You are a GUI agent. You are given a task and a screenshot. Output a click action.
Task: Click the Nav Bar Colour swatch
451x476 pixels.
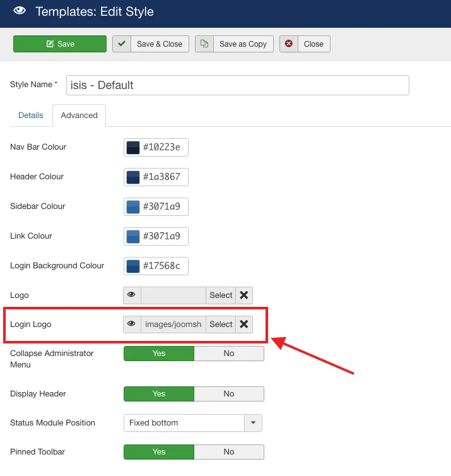(133, 147)
